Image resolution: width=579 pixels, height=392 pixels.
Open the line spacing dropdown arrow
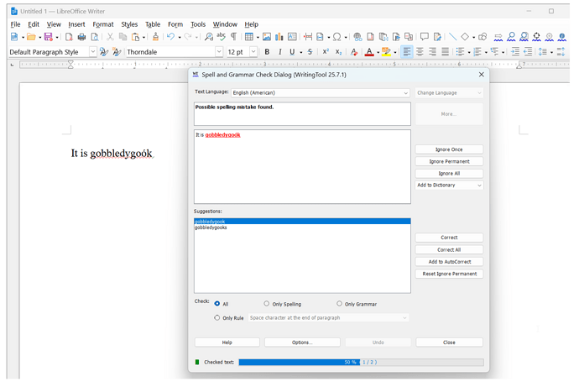click(551, 53)
